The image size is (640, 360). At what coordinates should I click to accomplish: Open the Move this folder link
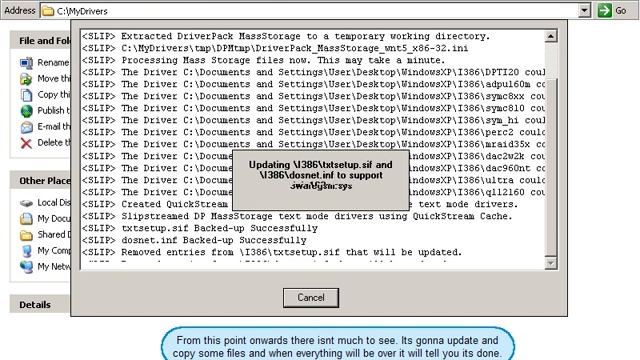pyautogui.click(x=54, y=78)
